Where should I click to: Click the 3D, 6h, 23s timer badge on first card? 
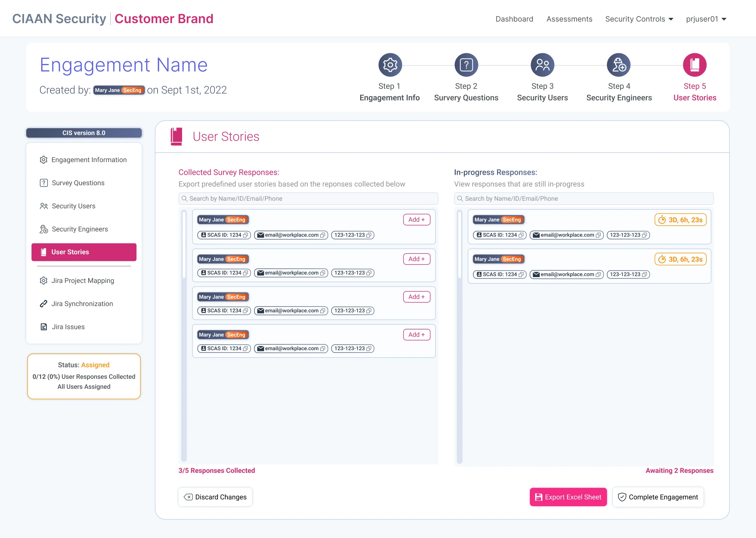pos(680,220)
